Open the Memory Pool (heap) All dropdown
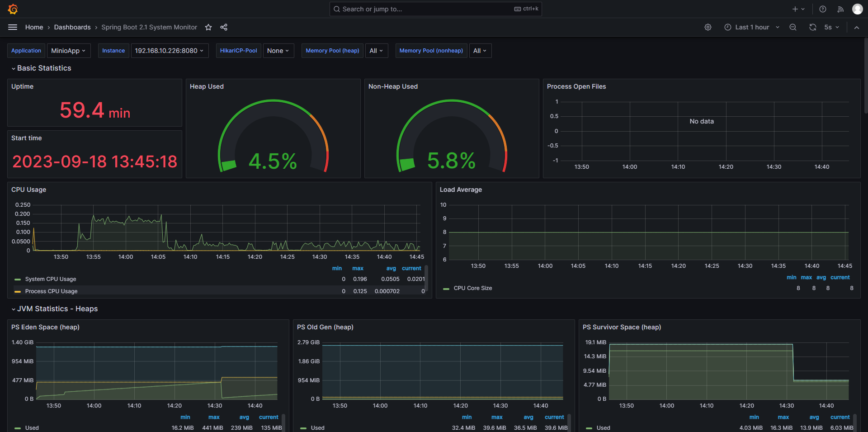The height and width of the screenshot is (432, 868). tap(377, 51)
